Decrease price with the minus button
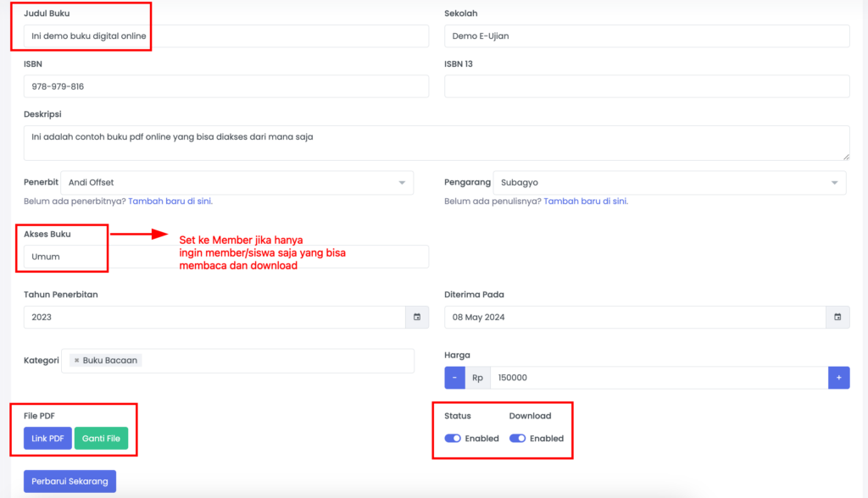Image resolution: width=868 pixels, height=498 pixels. tap(454, 378)
